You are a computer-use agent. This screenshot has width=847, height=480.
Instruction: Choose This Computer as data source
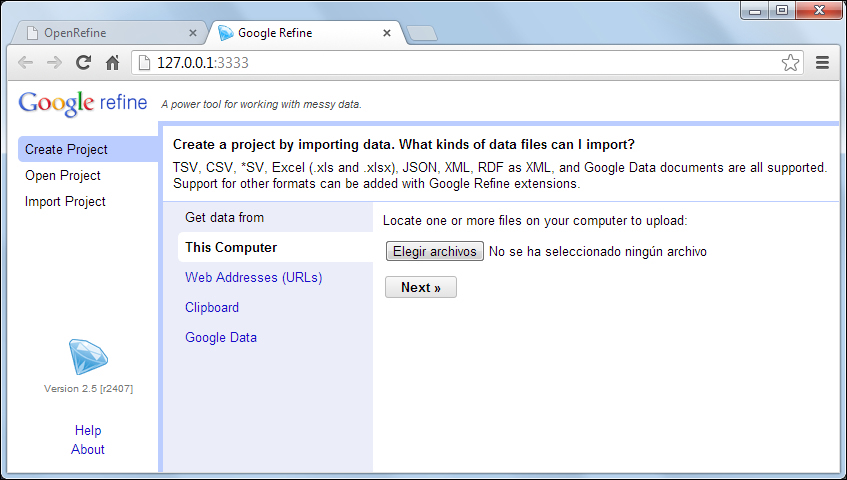tap(275, 247)
